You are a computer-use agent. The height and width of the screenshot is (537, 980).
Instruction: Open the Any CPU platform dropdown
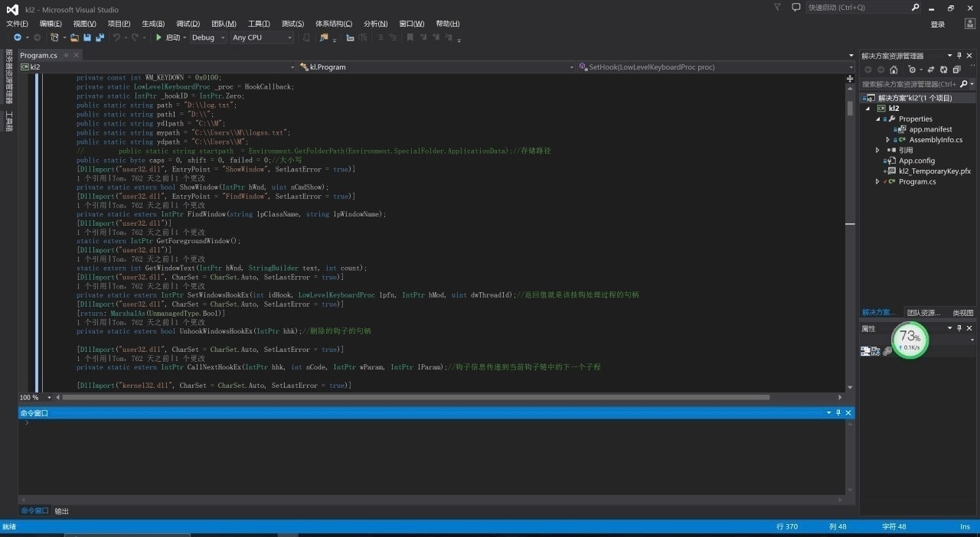(262, 37)
